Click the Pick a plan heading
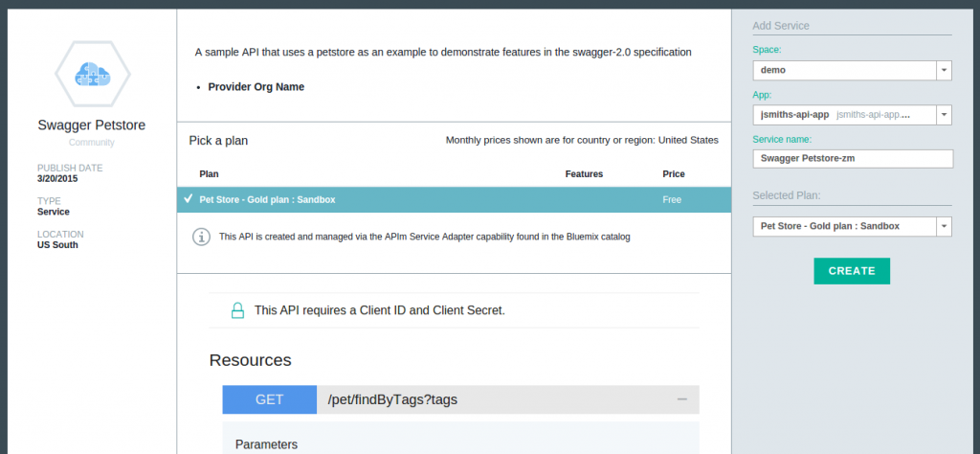 click(219, 141)
